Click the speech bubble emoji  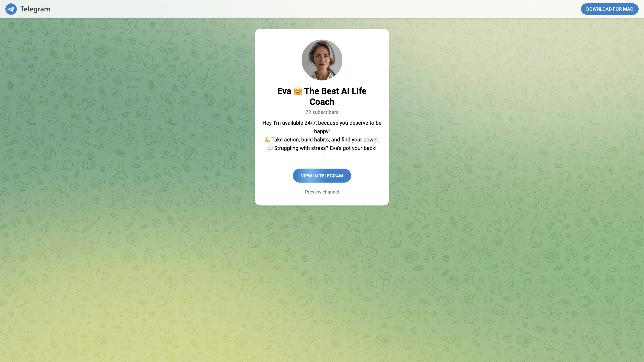tap(270, 148)
